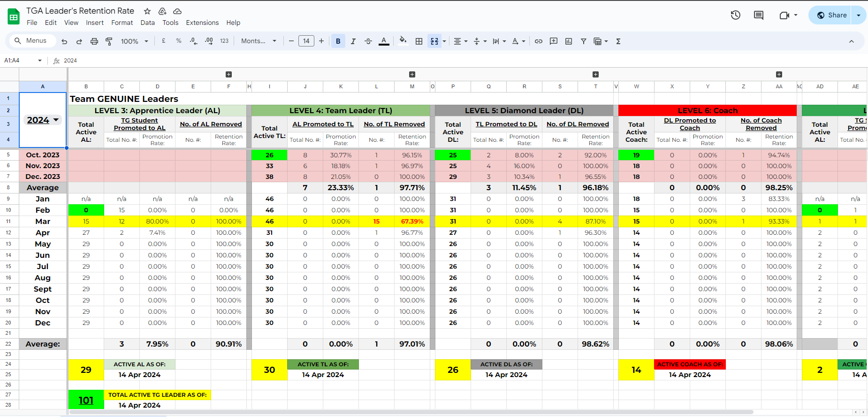Screen dimensions: 868x417
Task: Undo the last action
Action: pos(64,41)
